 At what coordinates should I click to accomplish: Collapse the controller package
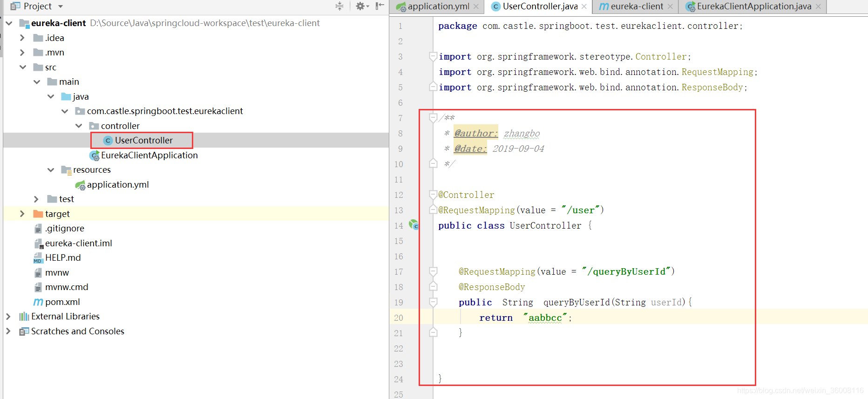(79, 126)
